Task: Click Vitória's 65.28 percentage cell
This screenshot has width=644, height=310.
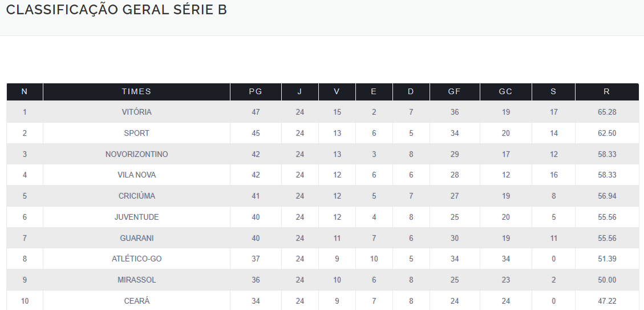Action: [606, 112]
